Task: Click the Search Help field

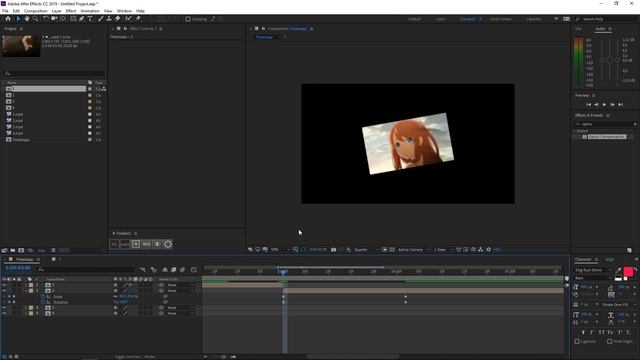Action: tap(606, 19)
